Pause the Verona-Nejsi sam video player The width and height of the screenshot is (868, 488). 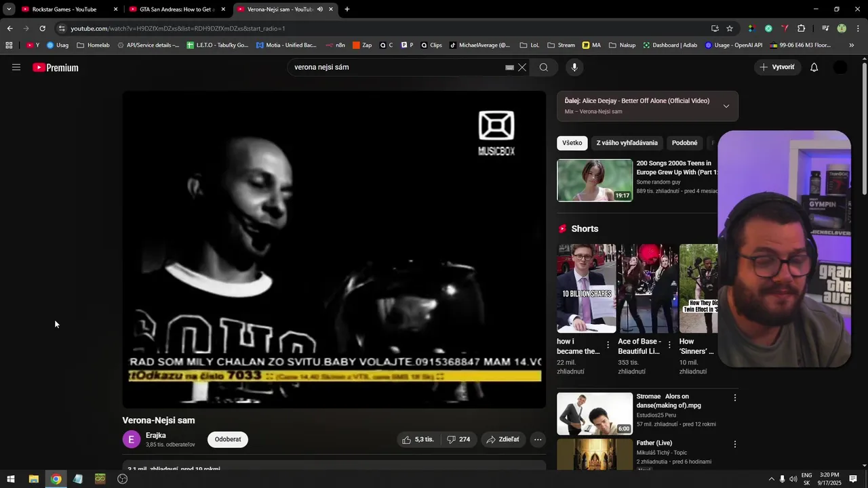point(334,249)
